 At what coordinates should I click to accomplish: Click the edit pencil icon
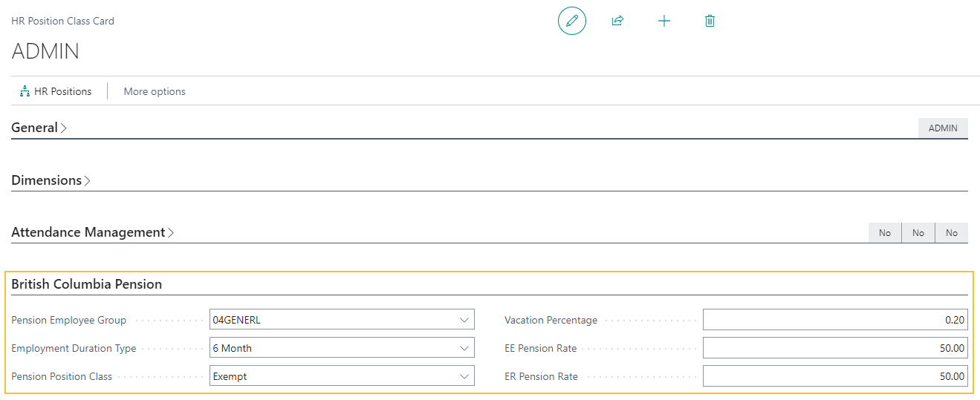[x=571, y=21]
